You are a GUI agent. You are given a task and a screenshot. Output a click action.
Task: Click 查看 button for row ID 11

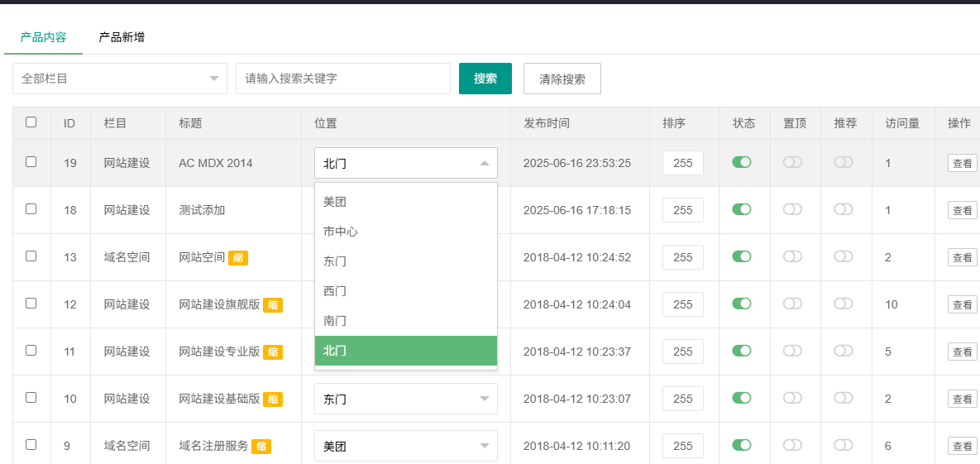[963, 352]
